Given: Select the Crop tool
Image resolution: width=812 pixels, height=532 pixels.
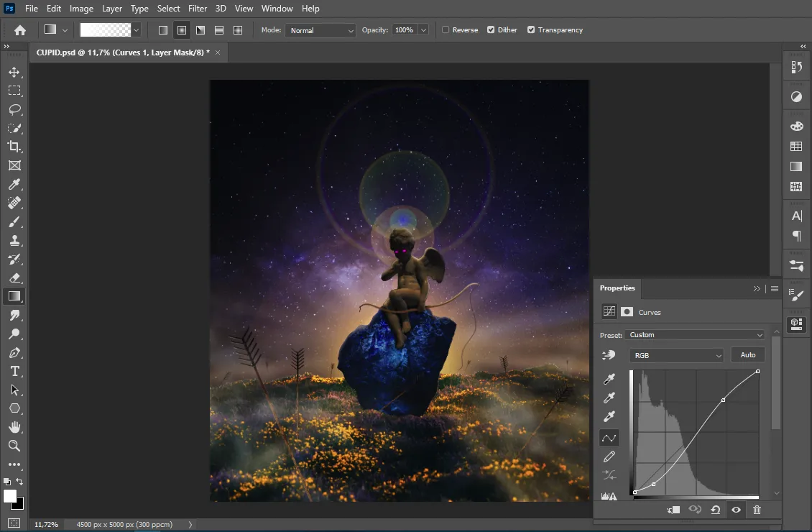Looking at the screenshot, I should pos(14,147).
